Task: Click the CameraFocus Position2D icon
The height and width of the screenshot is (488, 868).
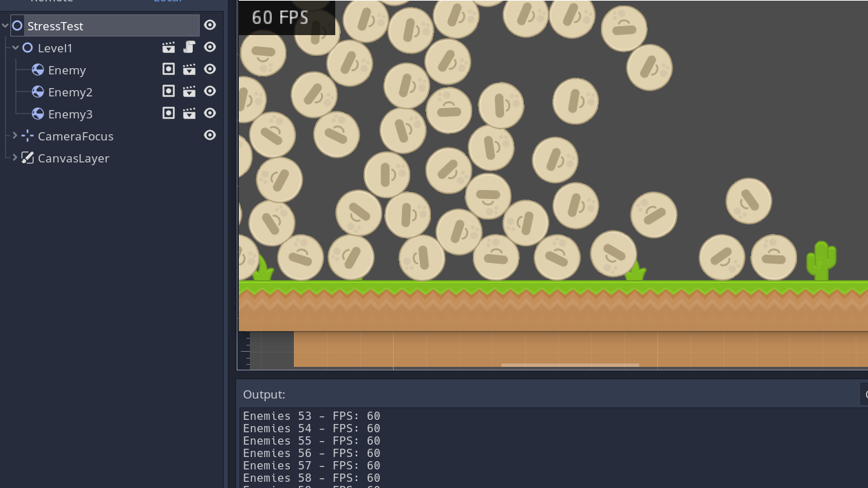Action: click(28, 136)
